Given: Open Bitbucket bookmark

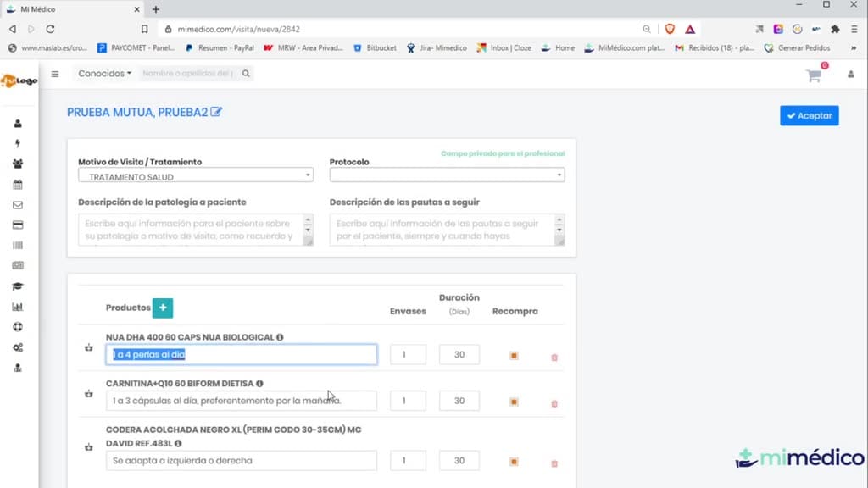Looking at the screenshot, I should (375, 48).
